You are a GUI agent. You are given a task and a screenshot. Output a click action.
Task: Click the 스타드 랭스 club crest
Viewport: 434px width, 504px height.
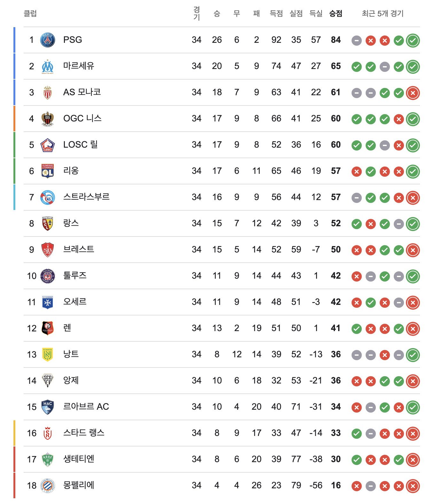point(48,433)
